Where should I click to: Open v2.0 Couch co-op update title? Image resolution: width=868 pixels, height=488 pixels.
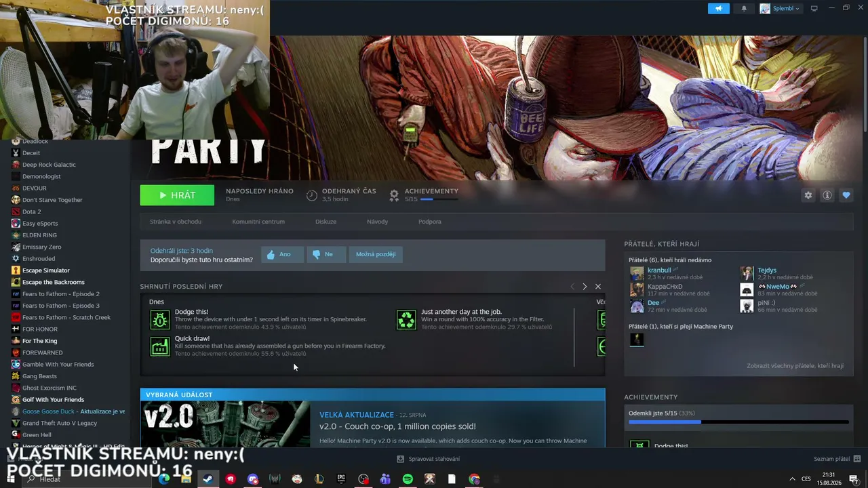(x=397, y=426)
